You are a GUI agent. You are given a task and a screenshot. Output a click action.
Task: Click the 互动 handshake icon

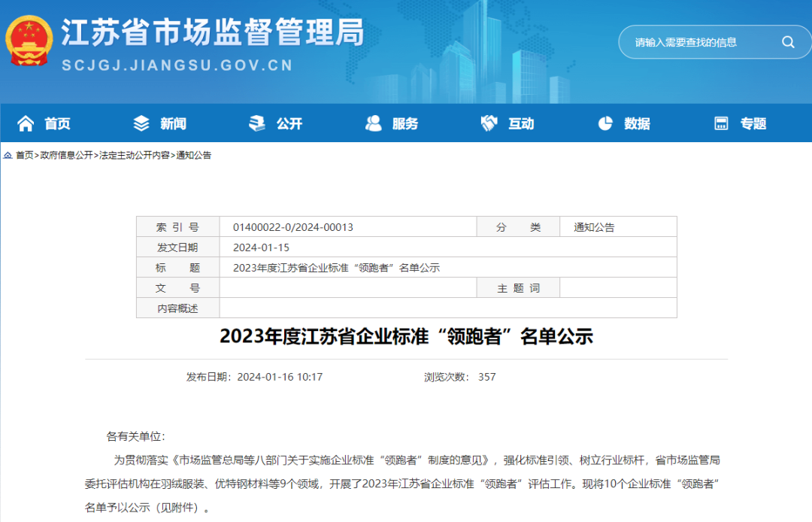489,123
